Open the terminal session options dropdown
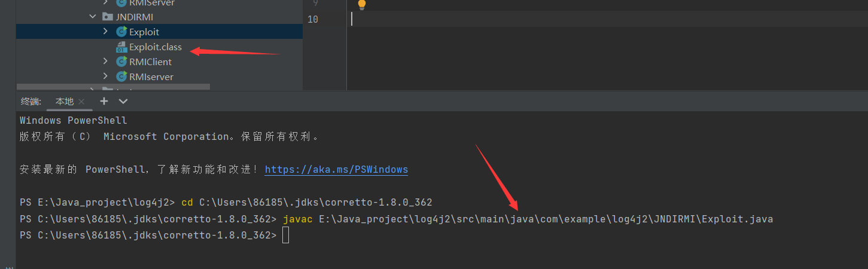This screenshot has width=868, height=269. [x=123, y=101]
